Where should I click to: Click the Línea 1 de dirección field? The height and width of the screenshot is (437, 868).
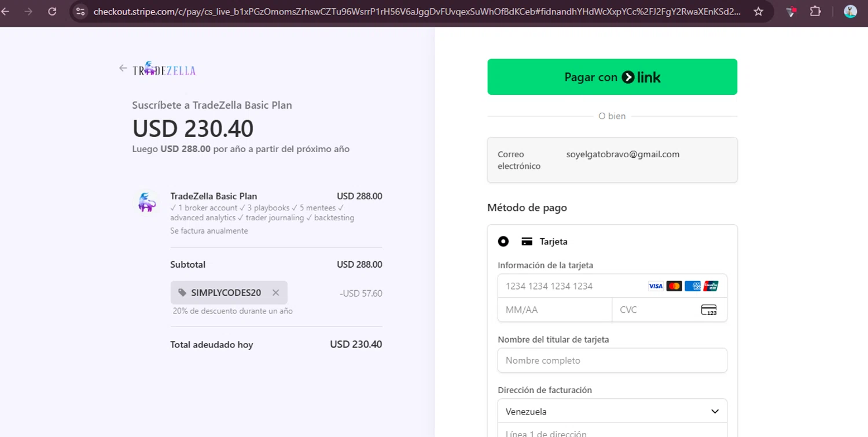pos(612,431)
